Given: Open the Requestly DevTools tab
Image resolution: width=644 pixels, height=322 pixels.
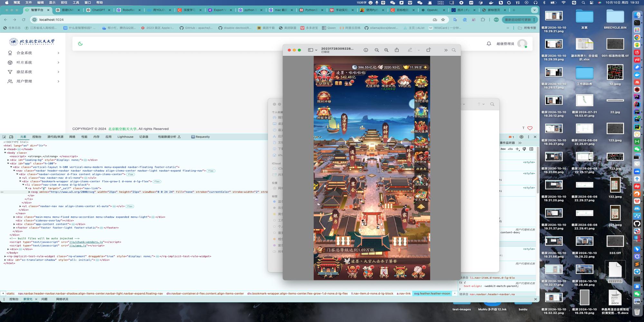Looking at the screenshot, I should click(200, 137).
